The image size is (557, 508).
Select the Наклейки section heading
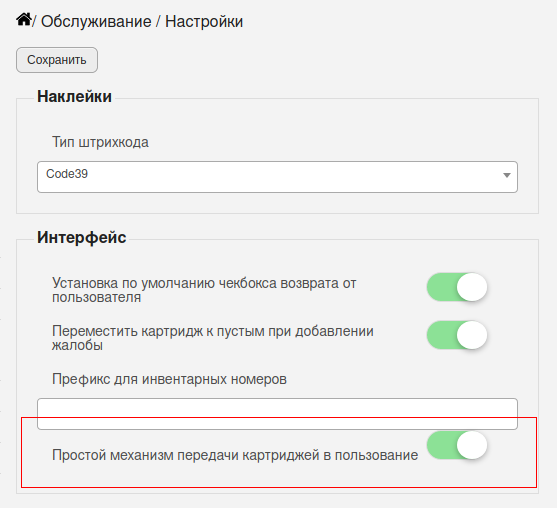(75, 96)
